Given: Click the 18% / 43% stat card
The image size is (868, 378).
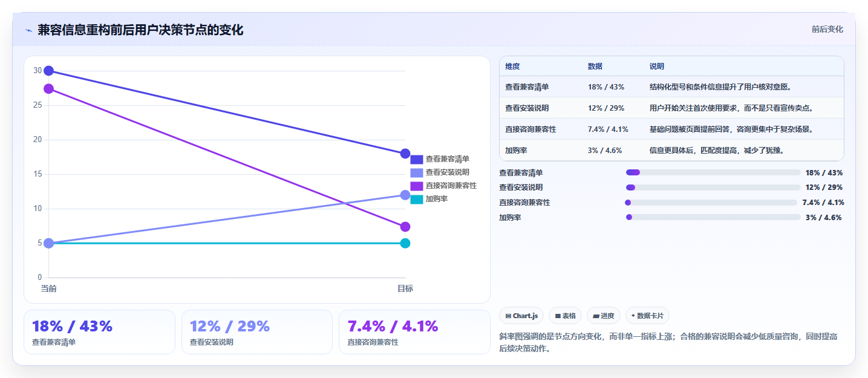Looking at the screenshot, I should click(x=99, y=332).
